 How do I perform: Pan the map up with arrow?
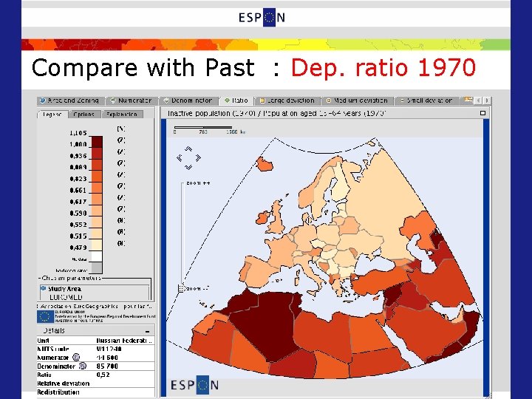188,149
